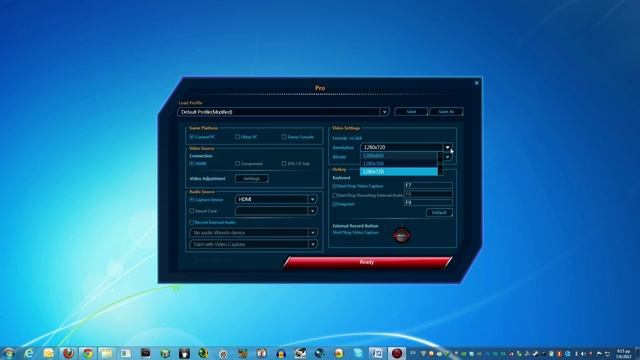Viewport: 640px width, 360px height.
Task: Select the HDMI connection option
Action: point(192,163)
